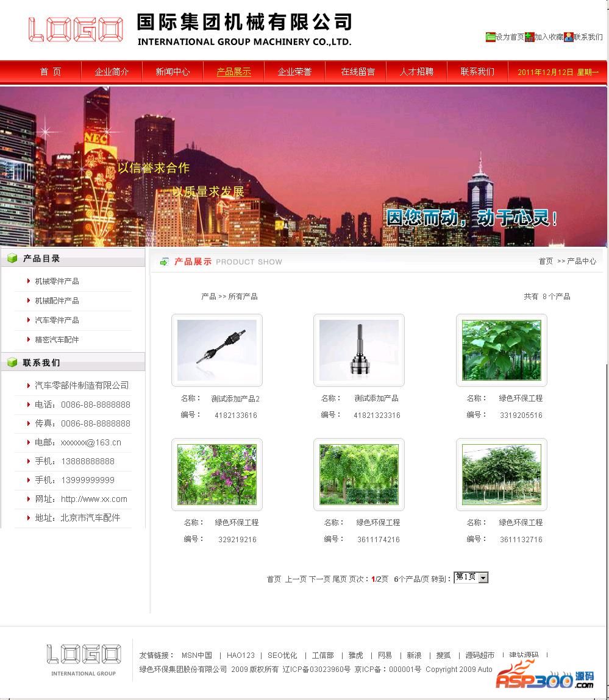
Task: Open friendly link 雅虎
Action: coord(355,656)
